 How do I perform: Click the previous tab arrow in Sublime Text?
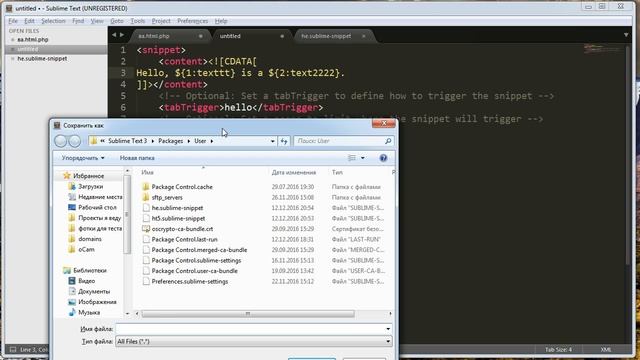coord(114,35)
